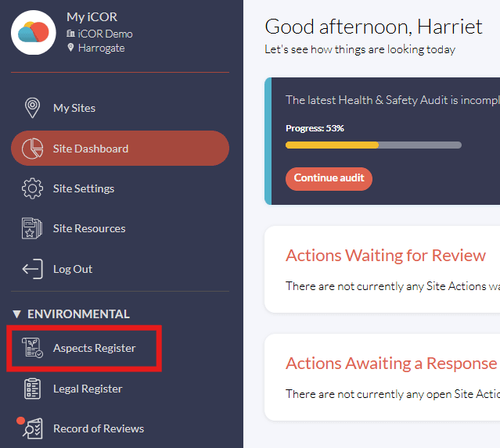
Task: Click the Actions Waiting for Review heading
Action: tap(385, 256)
